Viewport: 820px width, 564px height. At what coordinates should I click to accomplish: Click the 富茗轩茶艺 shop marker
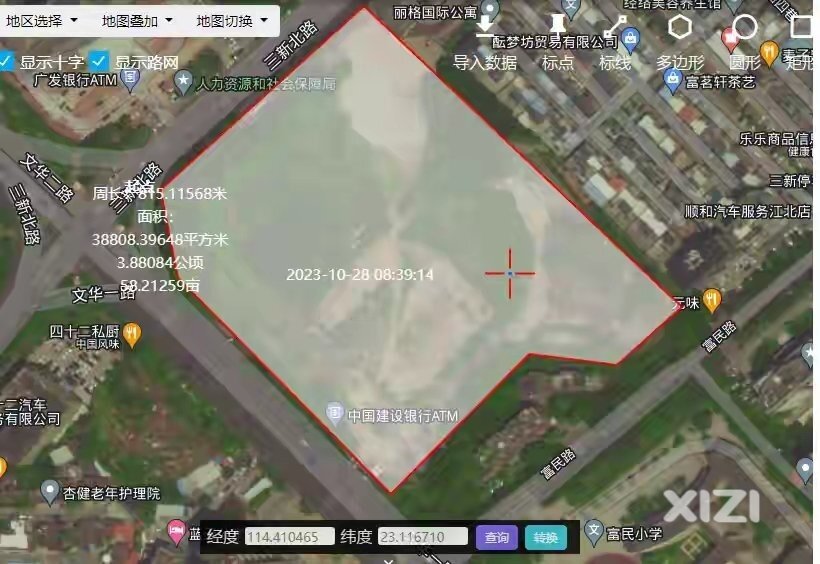click(x=672, y=81)
